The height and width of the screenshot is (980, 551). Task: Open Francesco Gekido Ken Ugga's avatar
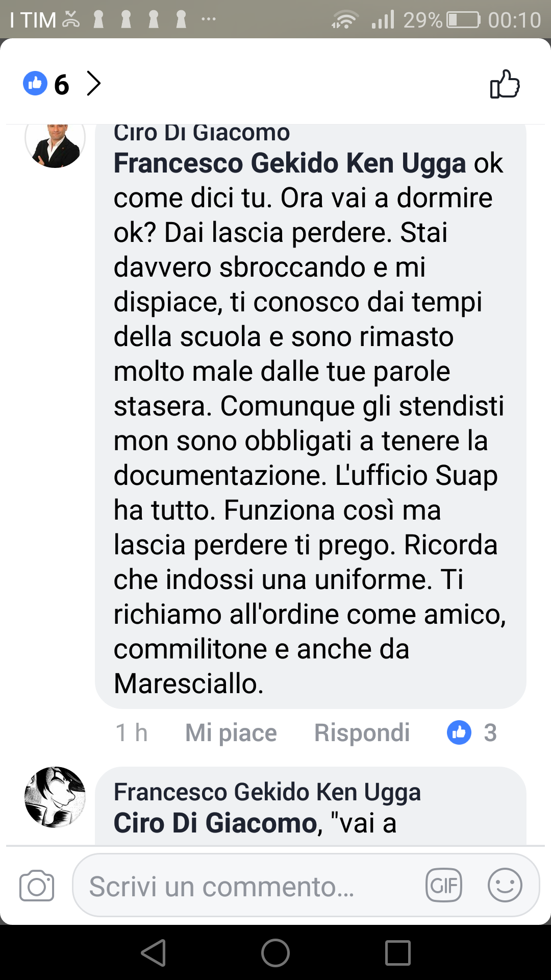[55, 797]
